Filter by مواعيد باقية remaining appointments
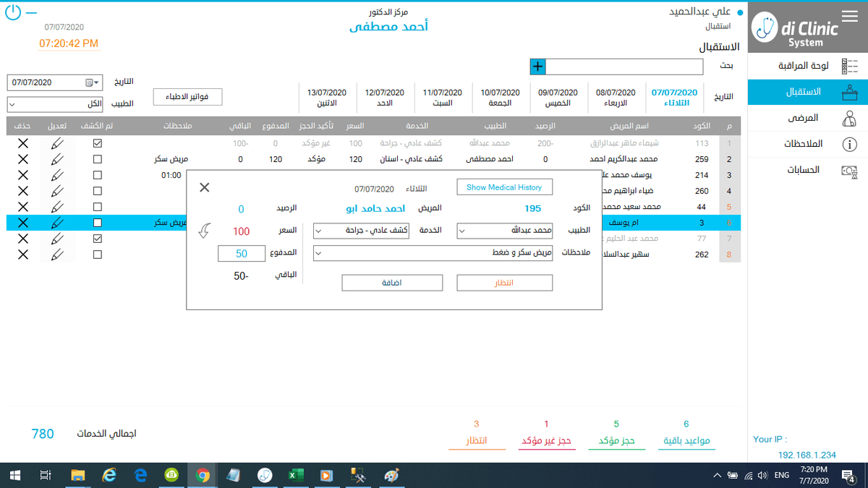The image size is (868, 488). tap(686, 441)
